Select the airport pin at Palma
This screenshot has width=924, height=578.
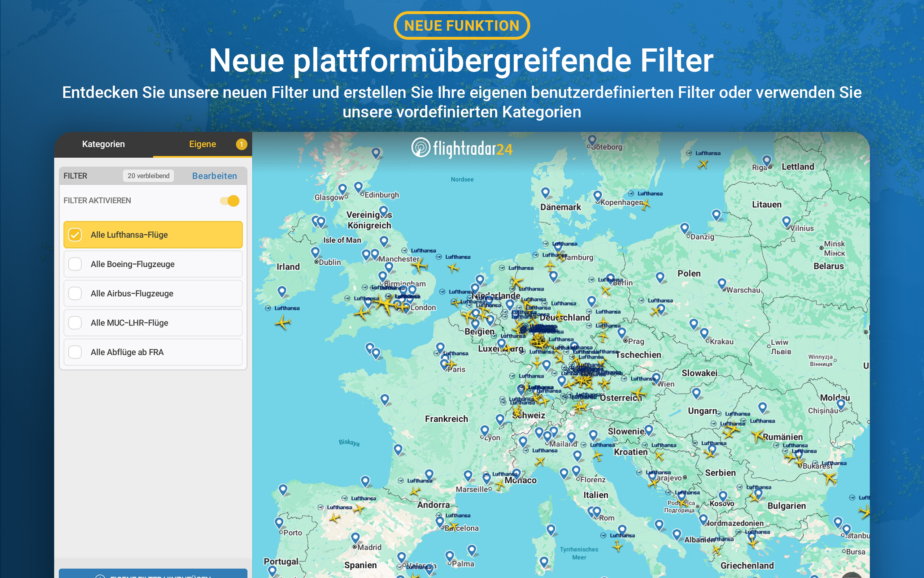tap(450, 556)
